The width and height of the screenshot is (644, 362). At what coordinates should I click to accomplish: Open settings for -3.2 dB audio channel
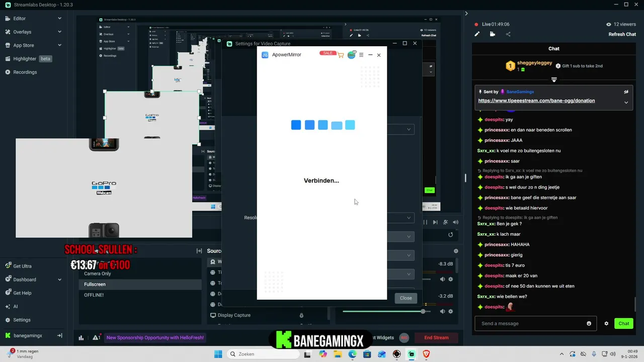[x=451, y=311]
